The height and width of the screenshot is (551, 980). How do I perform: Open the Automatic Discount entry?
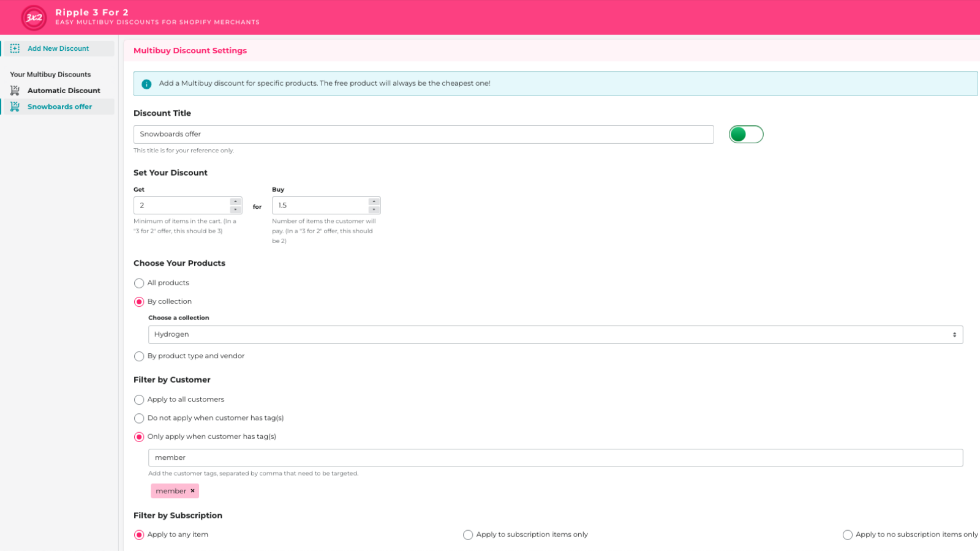[x=64, y=91]
